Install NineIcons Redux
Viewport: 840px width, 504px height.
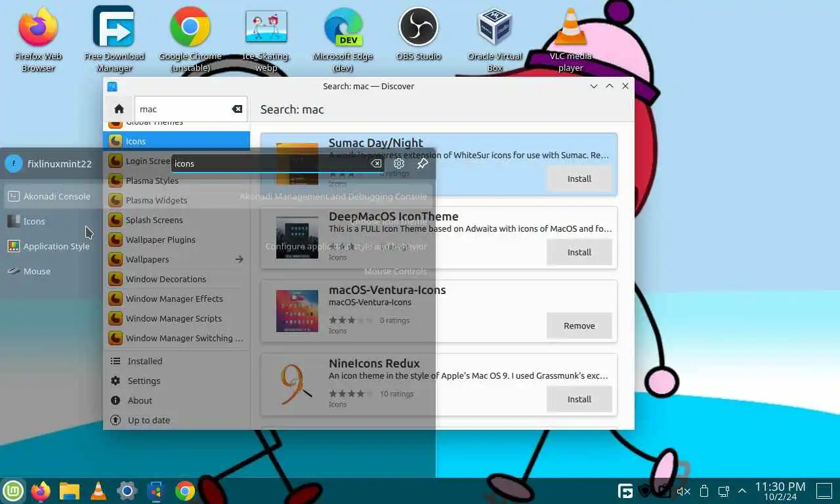579,399
